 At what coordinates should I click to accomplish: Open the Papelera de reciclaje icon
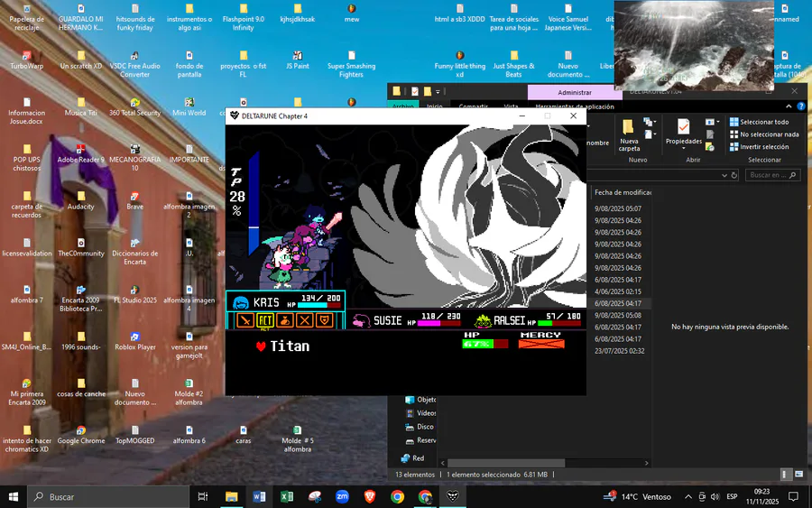tap(27, 17)
